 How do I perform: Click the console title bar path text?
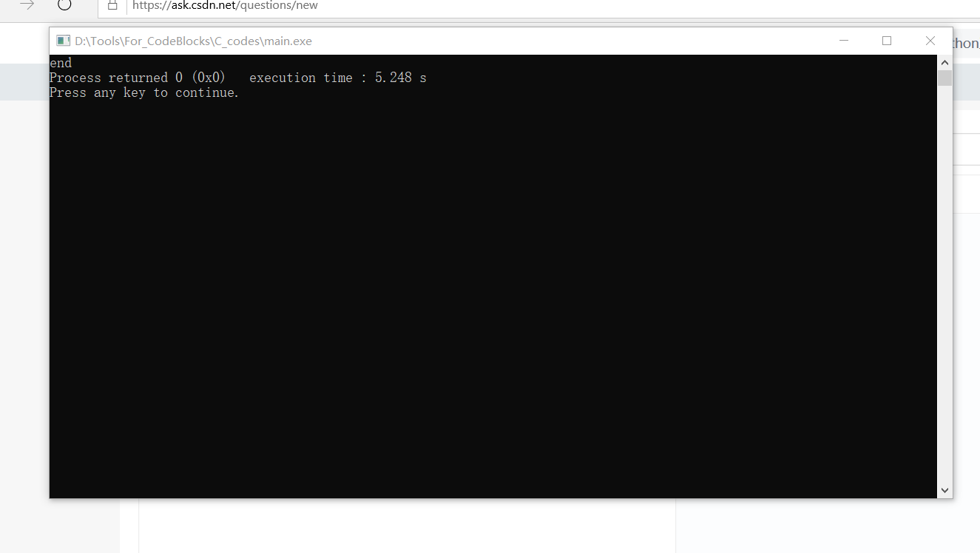[193, 41]
